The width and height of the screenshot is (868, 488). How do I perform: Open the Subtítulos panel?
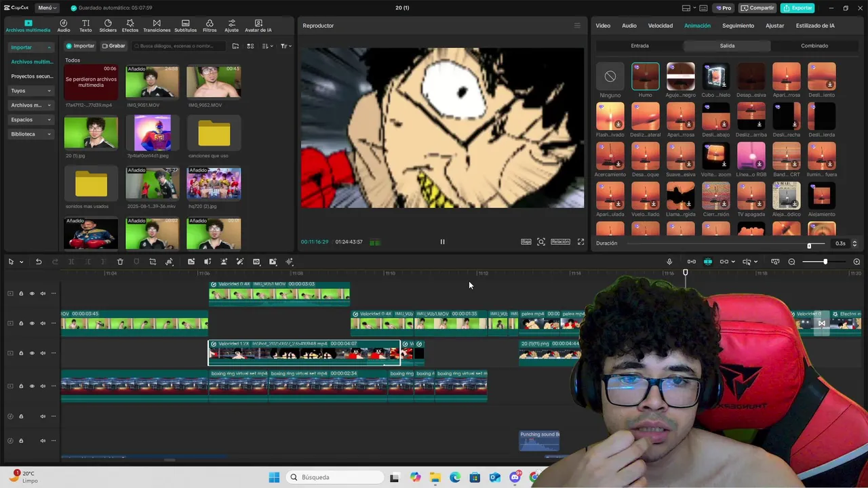coord(185,26)
